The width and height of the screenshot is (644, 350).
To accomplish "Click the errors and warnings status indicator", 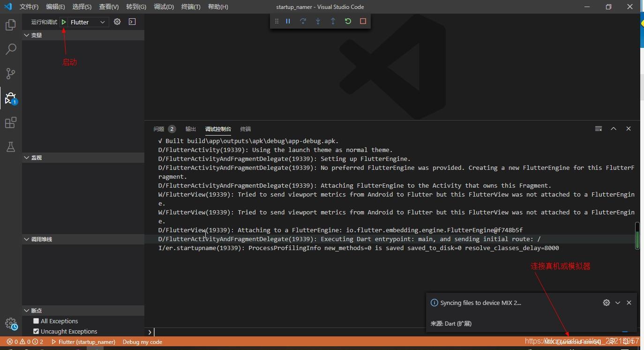I will [25, 342].
